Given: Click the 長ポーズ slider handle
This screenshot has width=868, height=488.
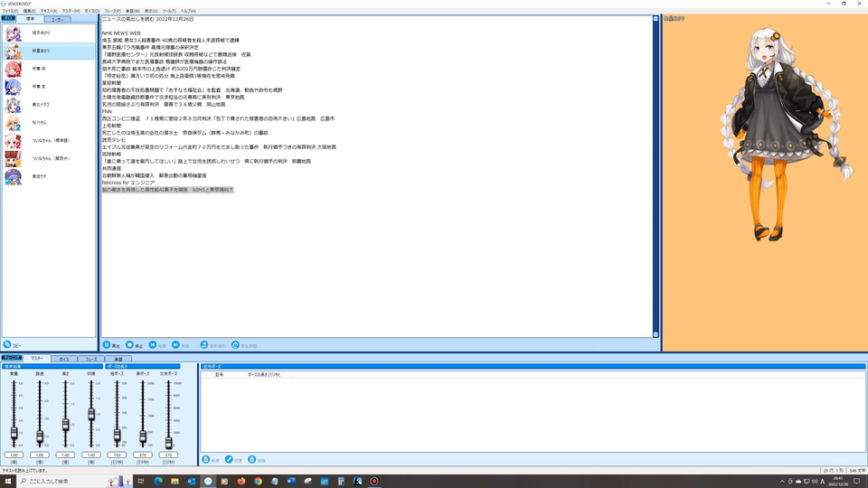Looking at the screenshot, I should [x=143, y=436].
